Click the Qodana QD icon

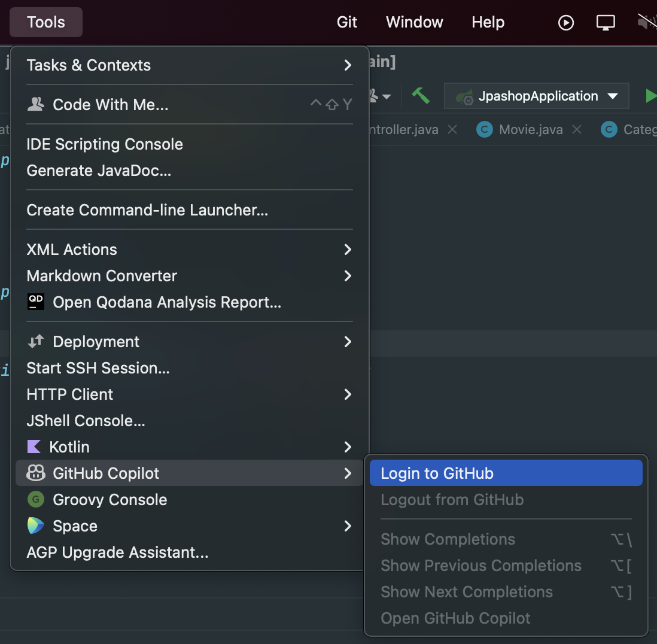(x=36, y=302)
